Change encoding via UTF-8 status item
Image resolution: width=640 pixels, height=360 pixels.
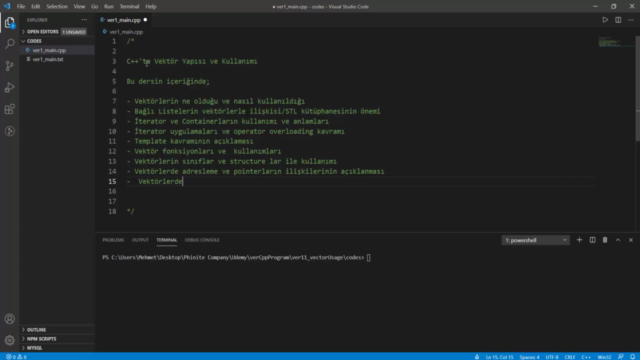point(552,357)
